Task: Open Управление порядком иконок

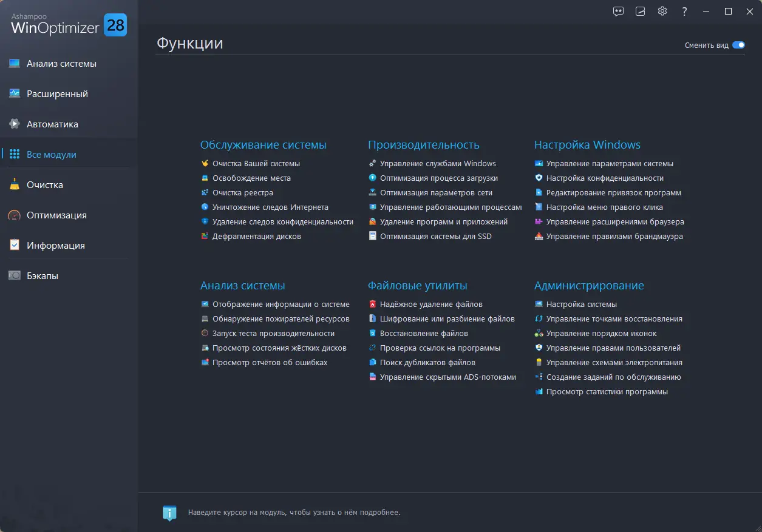Action: click(602, 334)
